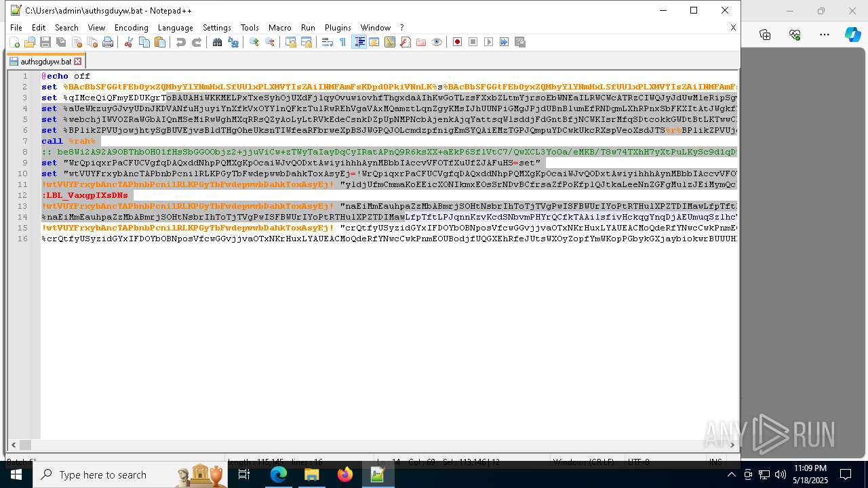The image size is (868, 488).
Task: Close the authsgduyw.bat tab
Action: coord(77,62)
